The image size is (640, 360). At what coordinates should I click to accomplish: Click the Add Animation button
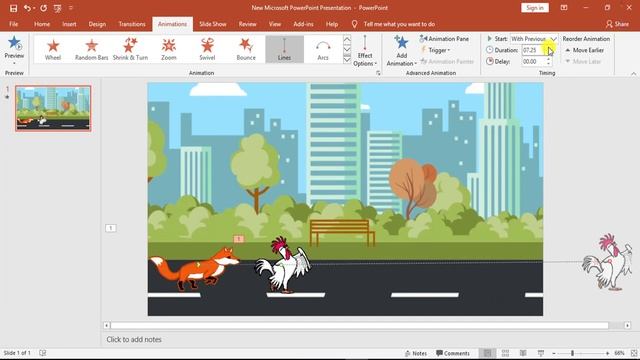[x=401, y=51]
